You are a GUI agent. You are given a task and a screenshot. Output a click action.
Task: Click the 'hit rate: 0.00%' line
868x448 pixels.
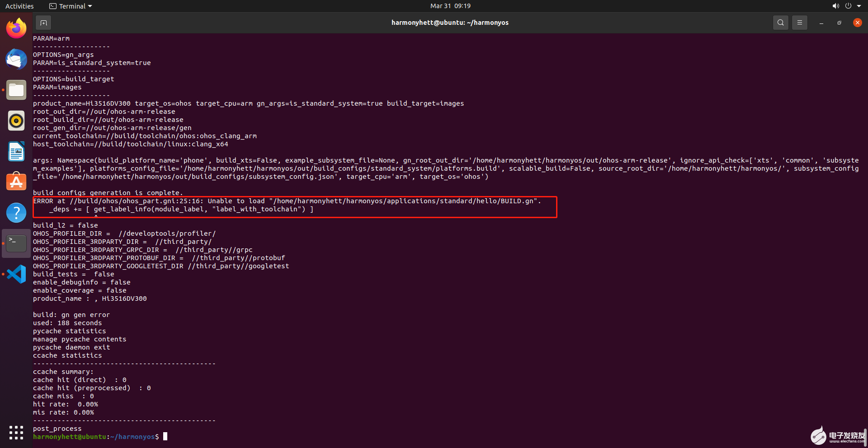66,404
